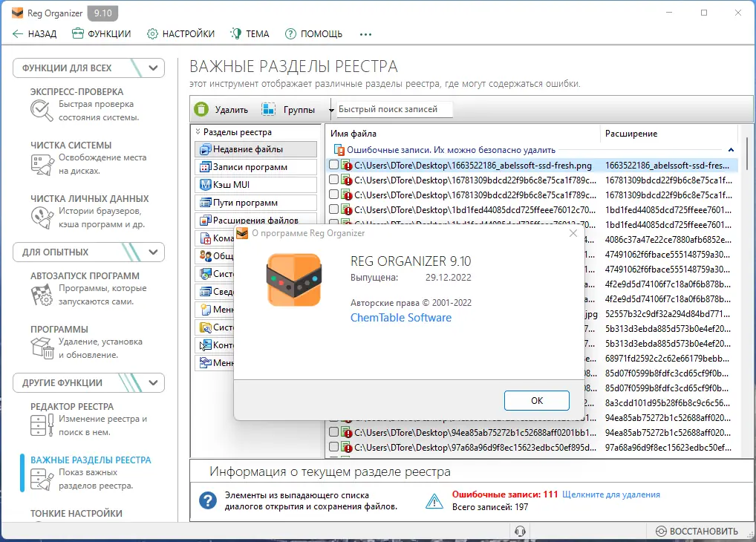Collapse the ДЛЯ ОПЫТНЫХ section
This screenshot has width=756, height=542.
point(153,252)
